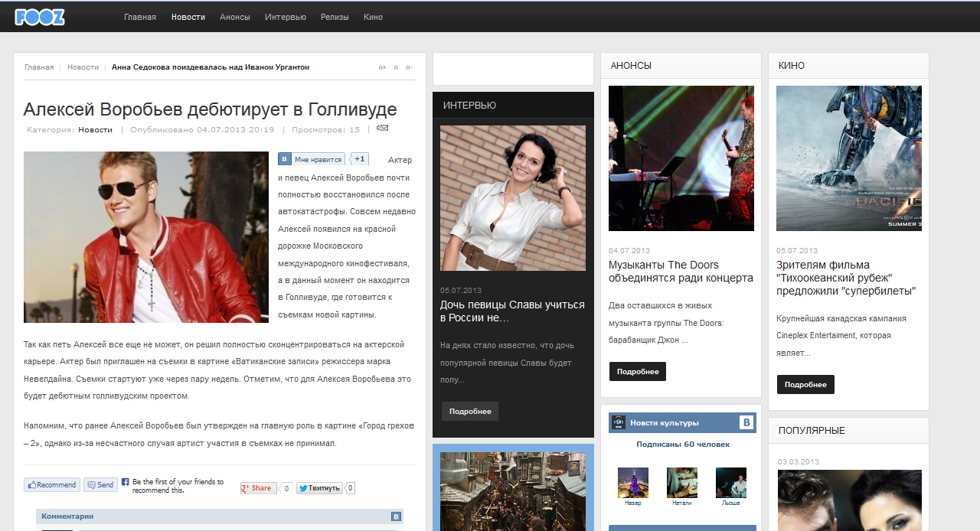Increase font size with A+ icon
This screenshot has width=980, height=531.
tap(382, 67)
